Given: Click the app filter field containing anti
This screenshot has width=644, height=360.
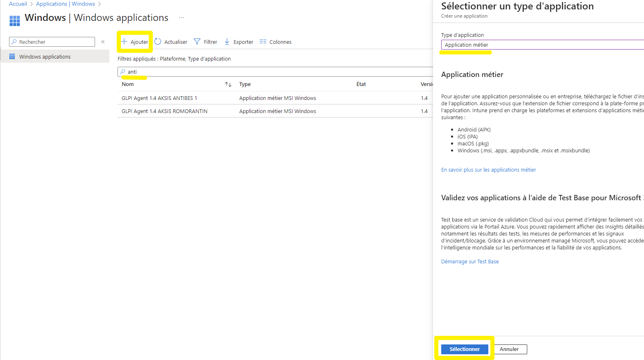Looking at the screenshot, I should click(275, 72).
